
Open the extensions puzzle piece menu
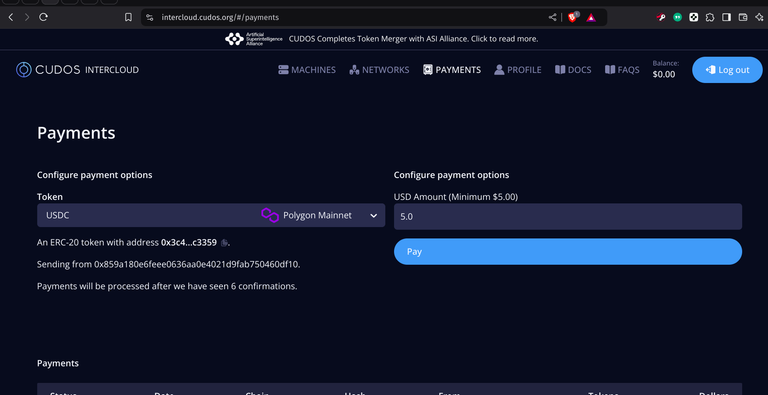click(710, 17)
